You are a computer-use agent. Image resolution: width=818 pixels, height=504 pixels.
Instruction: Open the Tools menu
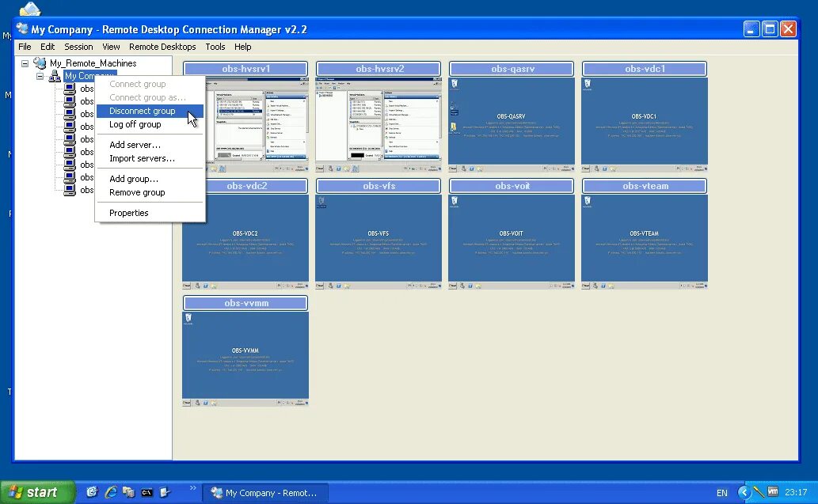point(215,47)
